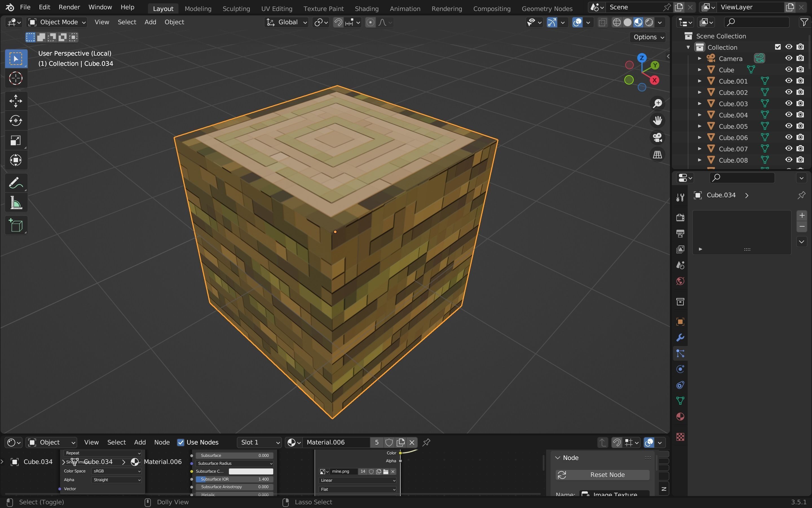Viewport: 812px width, 508px height.
Task: Adjust the Subsurface IOR slider
Action: point(235,479)
